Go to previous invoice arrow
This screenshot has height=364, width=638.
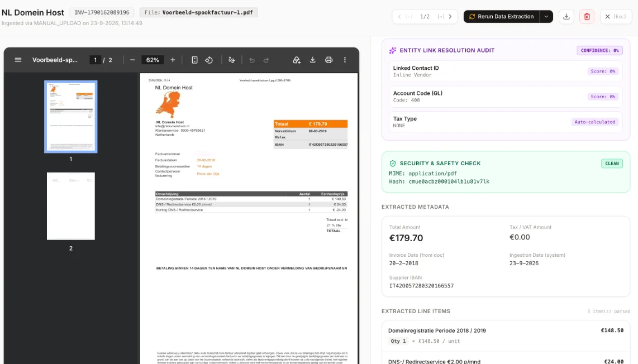click(399, 17)
